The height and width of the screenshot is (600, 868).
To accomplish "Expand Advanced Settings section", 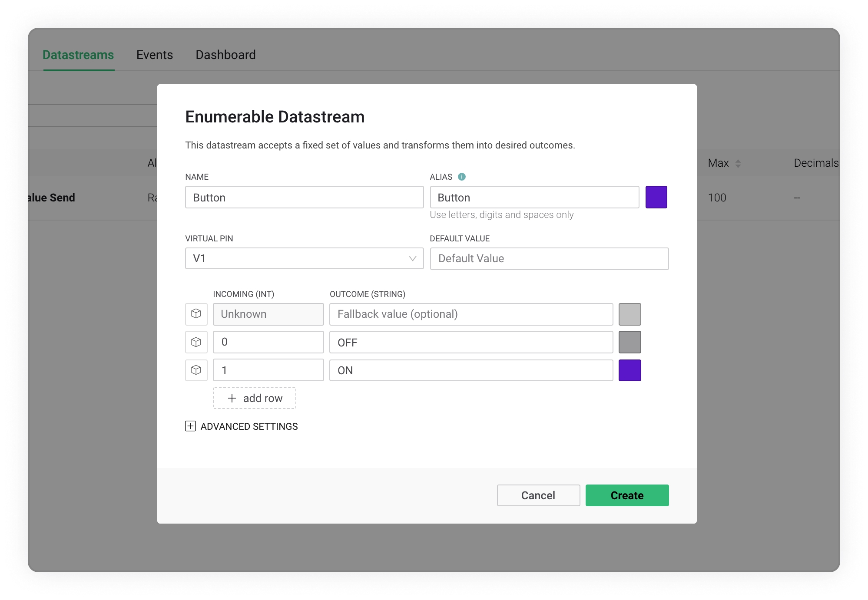I will click(190, 426).
